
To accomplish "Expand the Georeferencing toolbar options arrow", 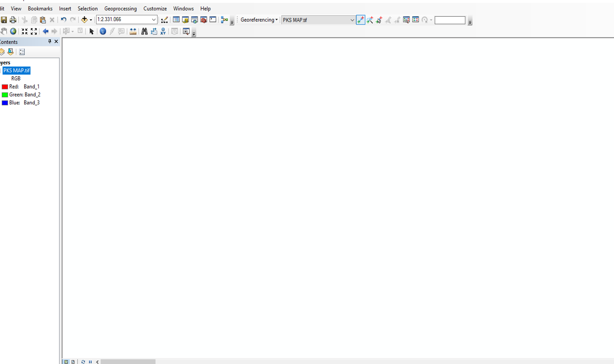I will pyautogui.click(x=470, y=22).
